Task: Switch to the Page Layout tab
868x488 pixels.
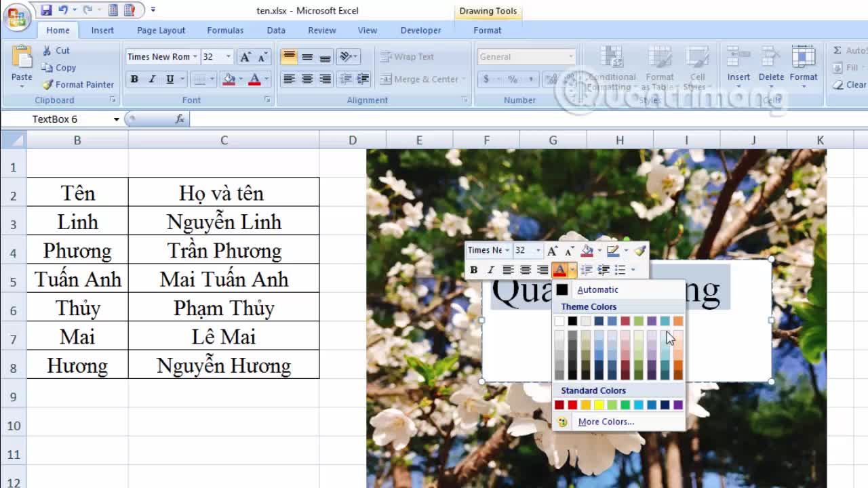Action: pyautogui.click(x=161, y=30)
